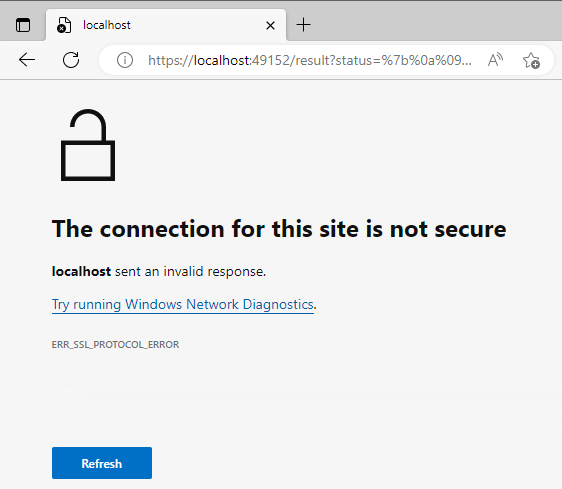Close the localhost tab
Image resolution: width=562 pixels, height=489 pixels.
[x=271, y=25]
